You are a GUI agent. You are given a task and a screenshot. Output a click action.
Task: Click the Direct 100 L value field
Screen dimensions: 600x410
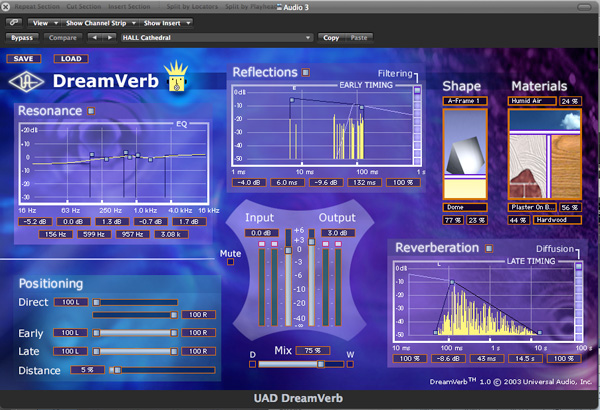point(71,302)
